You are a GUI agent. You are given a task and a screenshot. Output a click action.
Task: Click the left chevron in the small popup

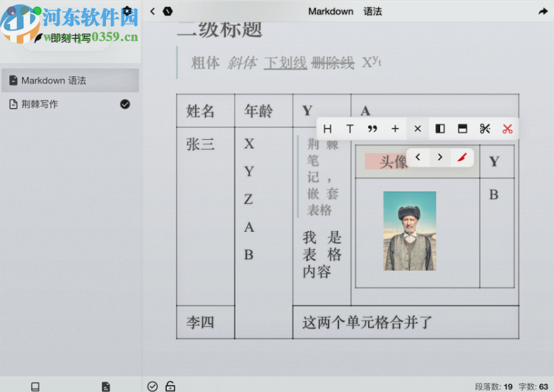[418, 157]
